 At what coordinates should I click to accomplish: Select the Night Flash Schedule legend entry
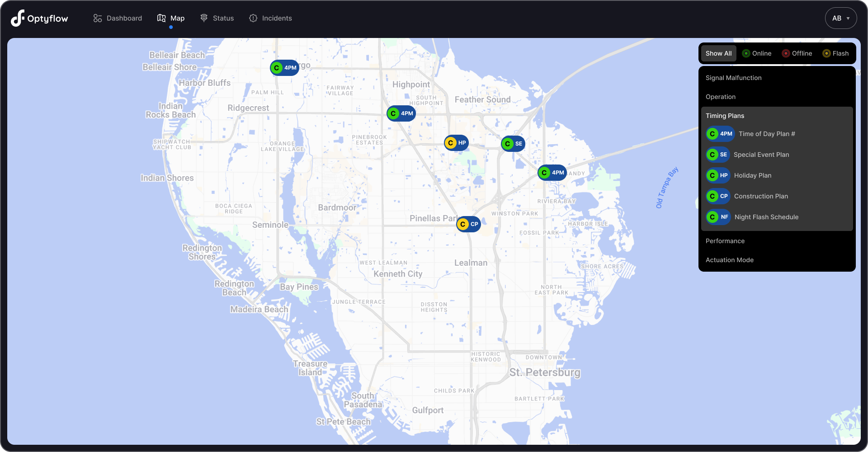pos(766,217)
